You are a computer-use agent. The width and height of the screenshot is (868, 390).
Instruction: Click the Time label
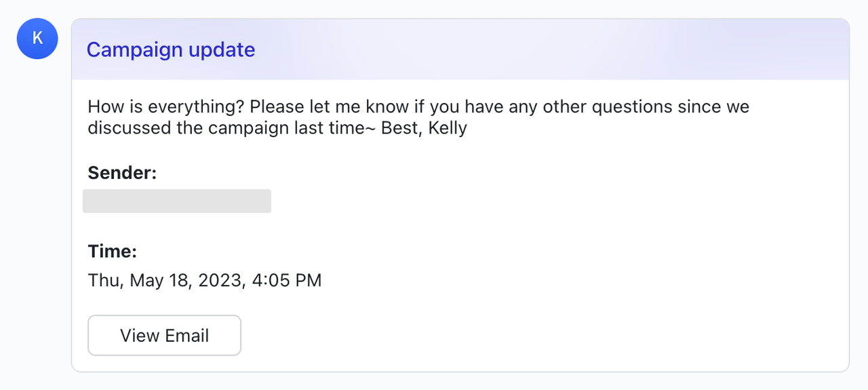point(113,252)
